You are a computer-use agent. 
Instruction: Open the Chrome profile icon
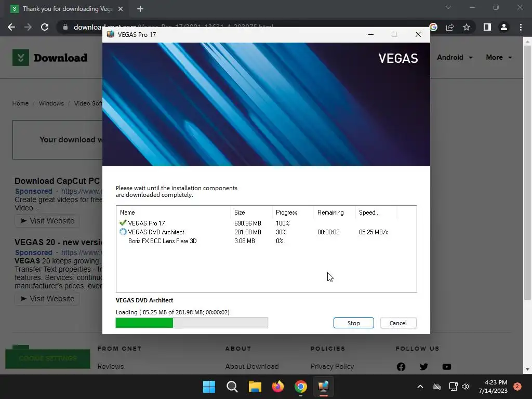[504, 27]
